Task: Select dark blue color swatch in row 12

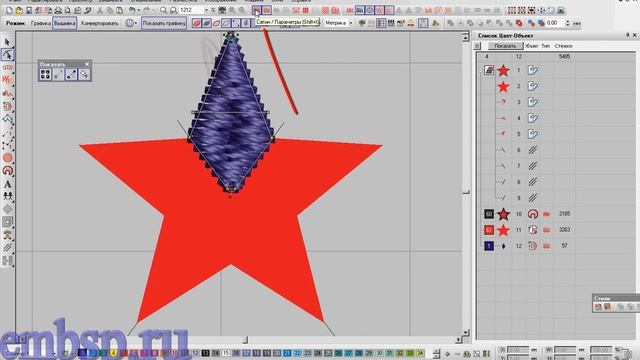Action: (489, 246)
